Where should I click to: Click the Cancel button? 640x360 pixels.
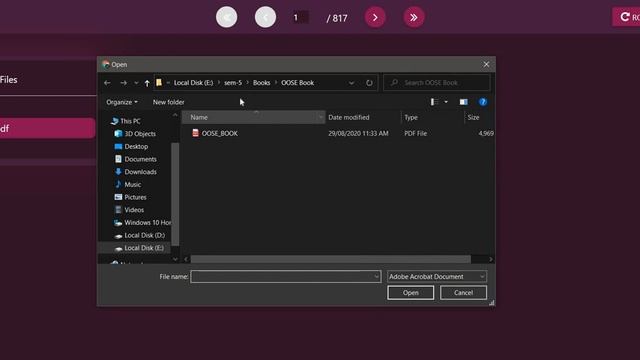coord(463,293)
